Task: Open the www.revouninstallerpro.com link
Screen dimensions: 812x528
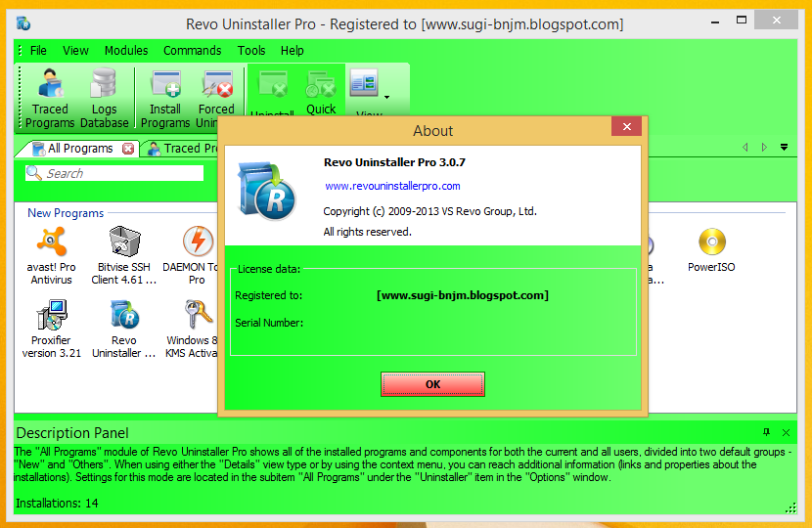Action: point(392,186)
